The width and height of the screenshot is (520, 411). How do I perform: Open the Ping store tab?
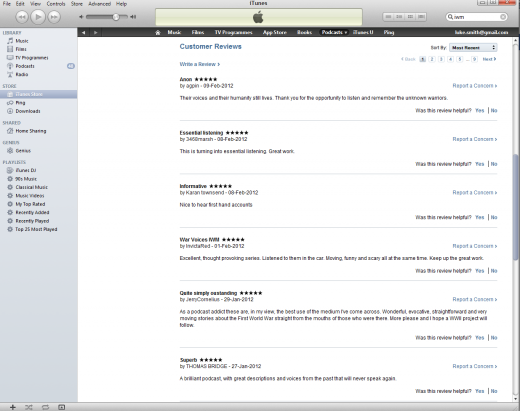coord(389,32)
